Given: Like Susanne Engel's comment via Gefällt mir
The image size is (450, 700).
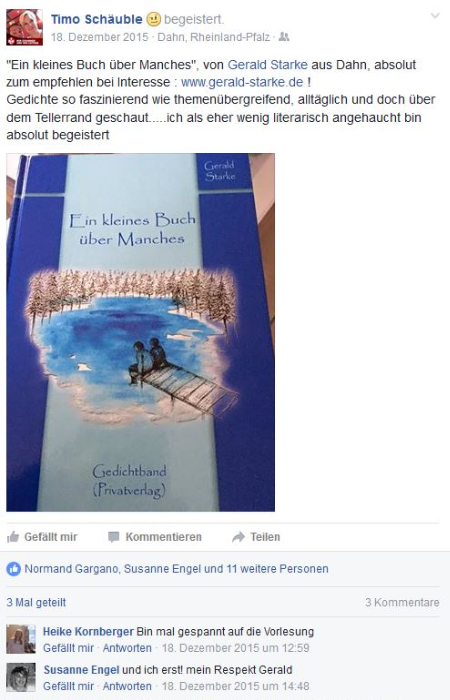Looking at the screenshot, I should (x=68, y=686).
